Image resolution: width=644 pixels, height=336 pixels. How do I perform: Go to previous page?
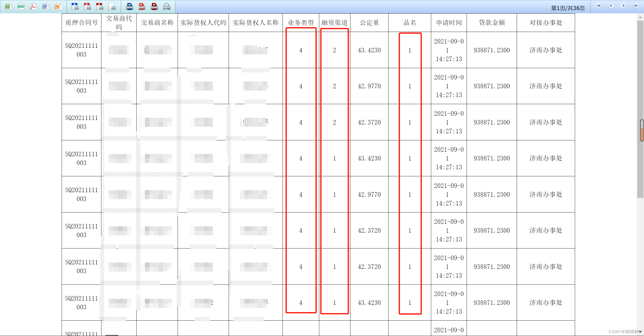(x=611, y=6)
